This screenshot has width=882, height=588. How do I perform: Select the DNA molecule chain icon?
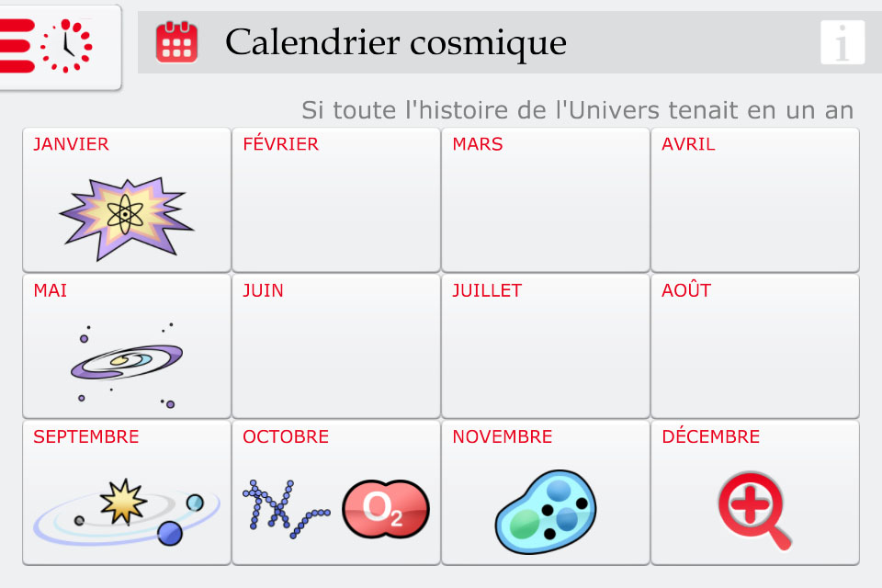[283, 508]
